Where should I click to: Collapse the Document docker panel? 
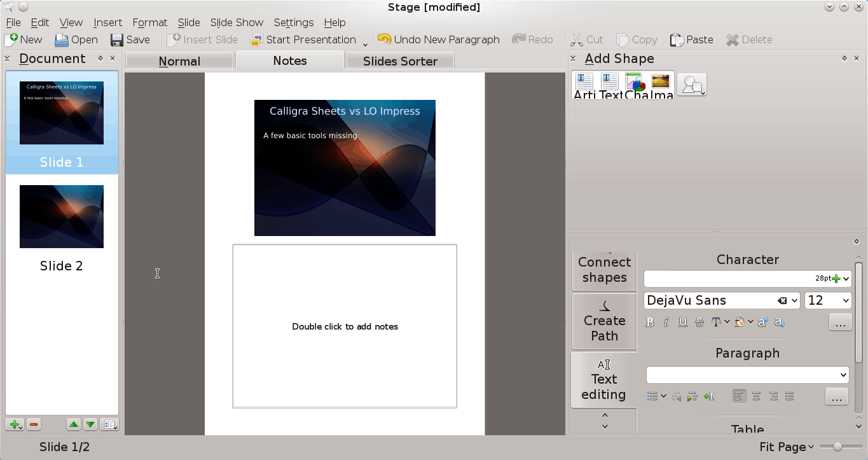point(7,58)
